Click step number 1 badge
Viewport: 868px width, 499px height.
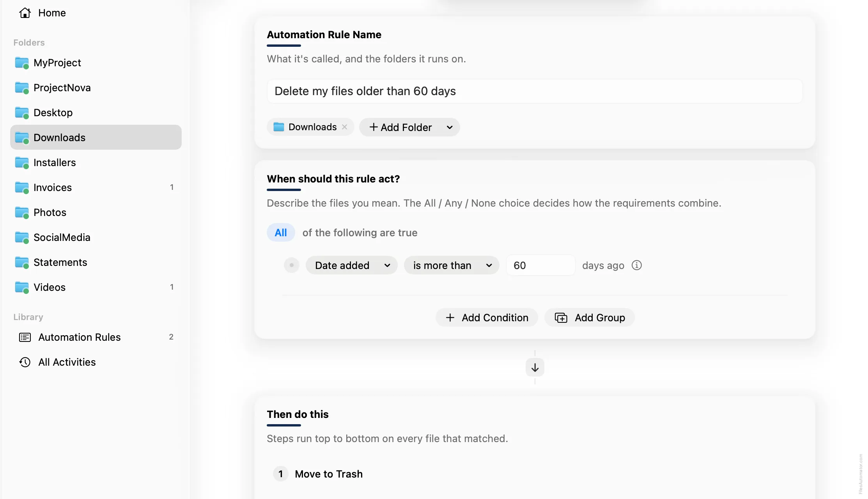tap(281, 474)
